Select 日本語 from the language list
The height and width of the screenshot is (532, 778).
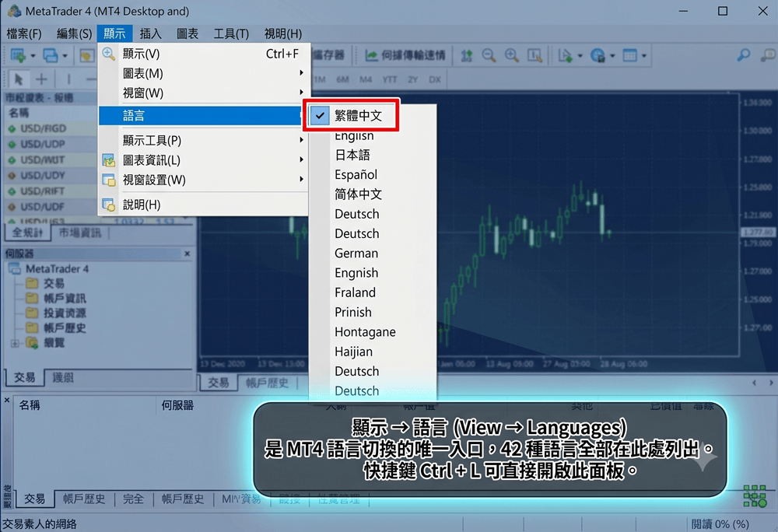tap(352, 155)
